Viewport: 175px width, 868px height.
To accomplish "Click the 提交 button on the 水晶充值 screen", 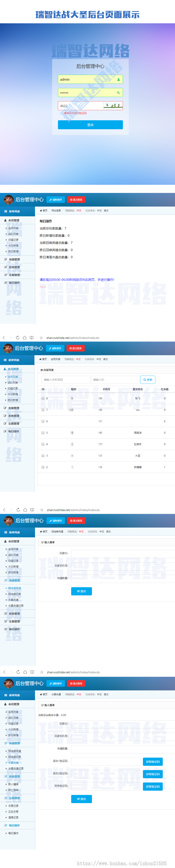I will [x=82, y=799].
